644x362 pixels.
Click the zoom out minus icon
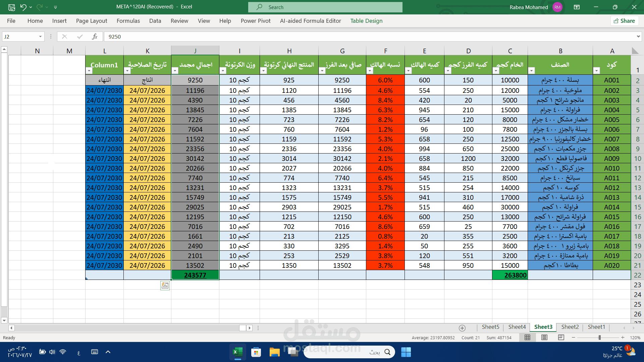point(574,338)
